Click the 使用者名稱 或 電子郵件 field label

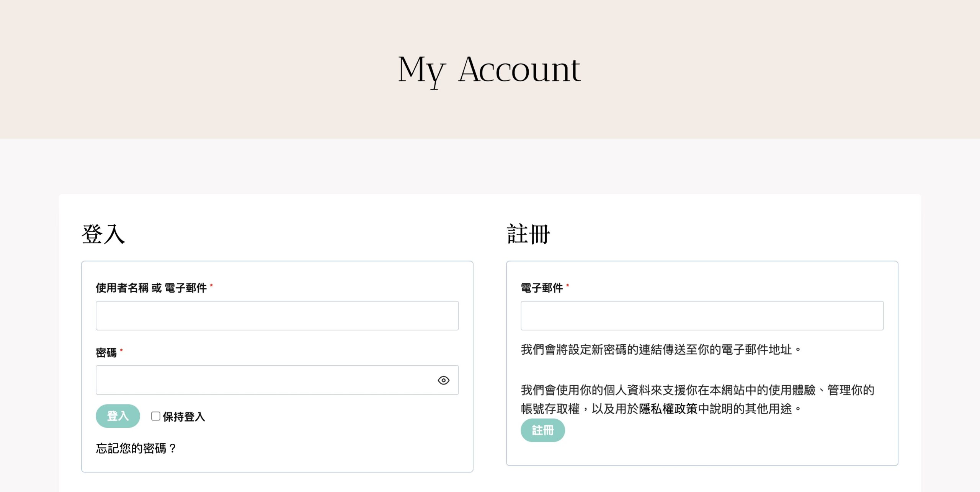tap(151, 288)
